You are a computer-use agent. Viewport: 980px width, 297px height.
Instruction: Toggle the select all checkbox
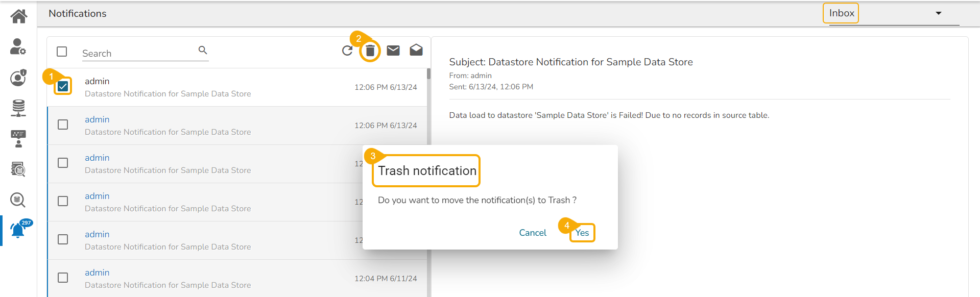pyautogui.click(x=62, y=52)
